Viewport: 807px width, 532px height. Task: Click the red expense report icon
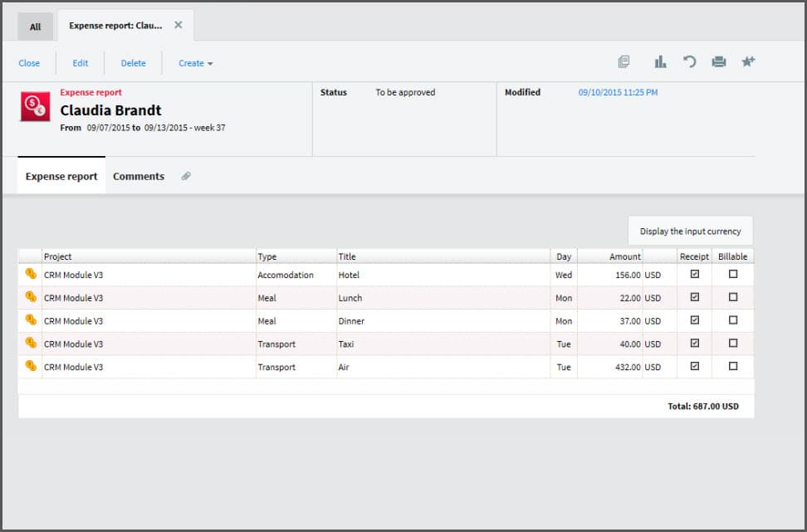pyautogui.click(x=35, y=108)
